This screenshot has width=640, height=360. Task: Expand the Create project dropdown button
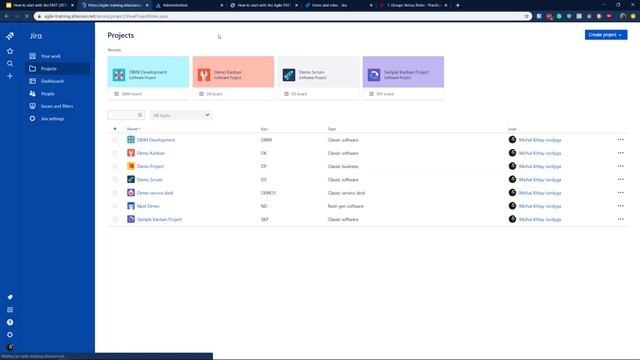[x=606, y=35]
